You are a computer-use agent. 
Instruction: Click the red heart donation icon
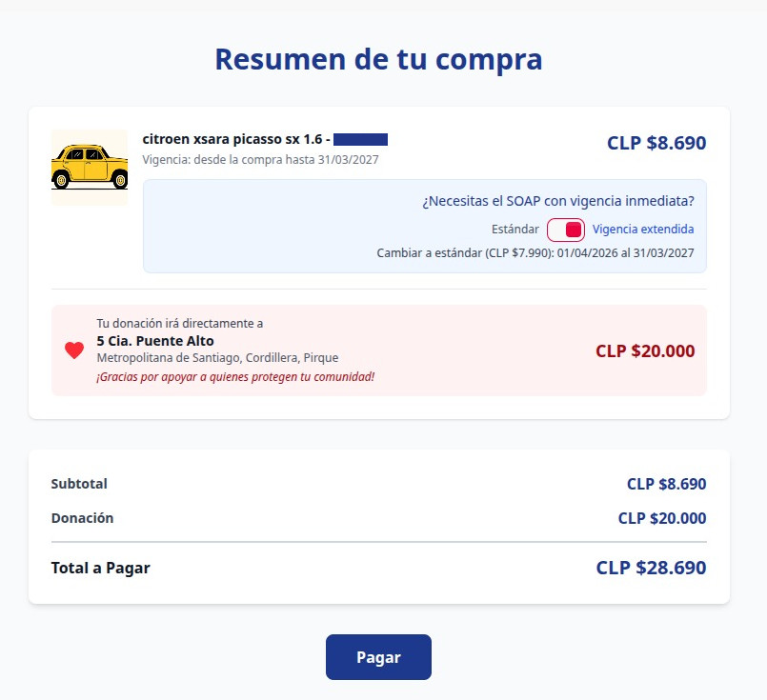[74, 350]
